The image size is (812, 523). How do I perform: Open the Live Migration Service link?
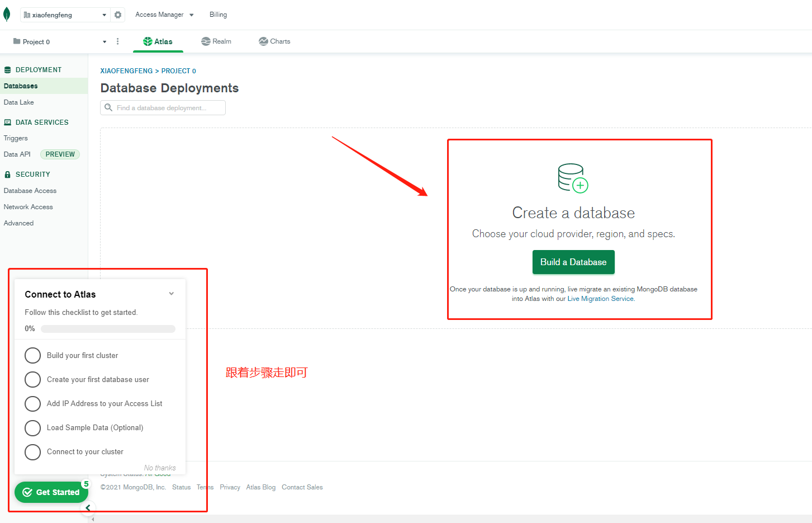[x=601, y=299]
